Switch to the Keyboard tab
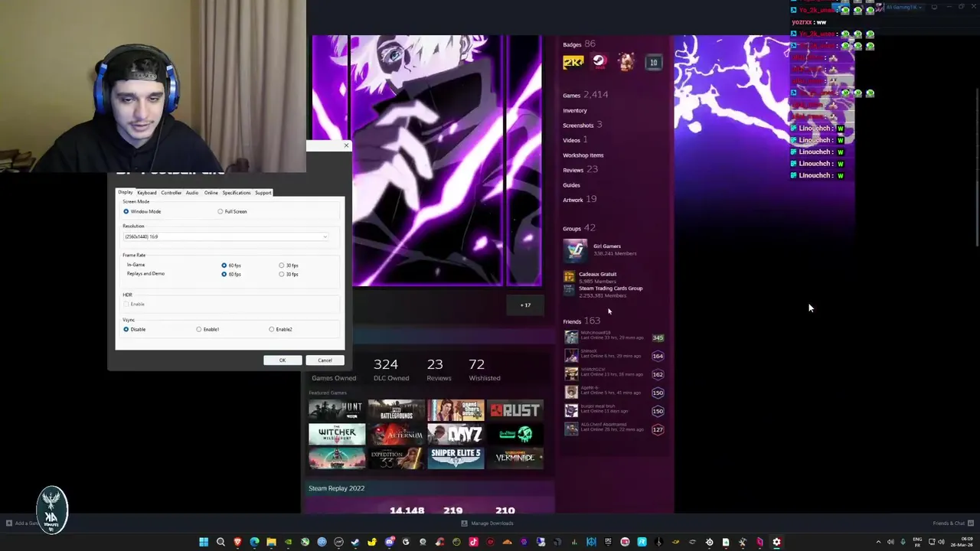Screen dimensions: 980x551 [147, 193]
